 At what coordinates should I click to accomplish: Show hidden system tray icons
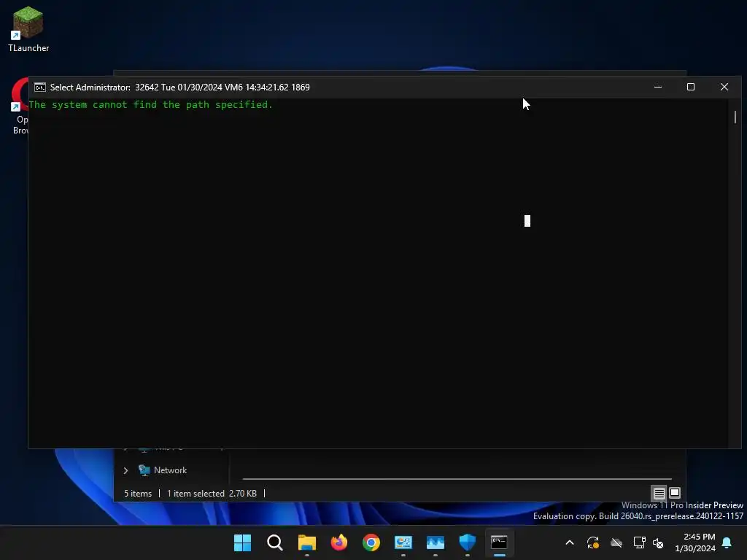(x=570, y=542)
